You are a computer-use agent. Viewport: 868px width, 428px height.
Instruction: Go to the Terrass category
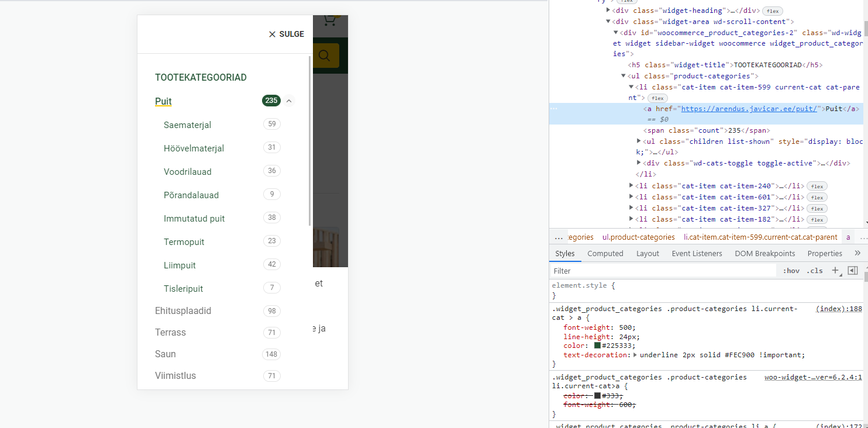click(x=170, y=332)
